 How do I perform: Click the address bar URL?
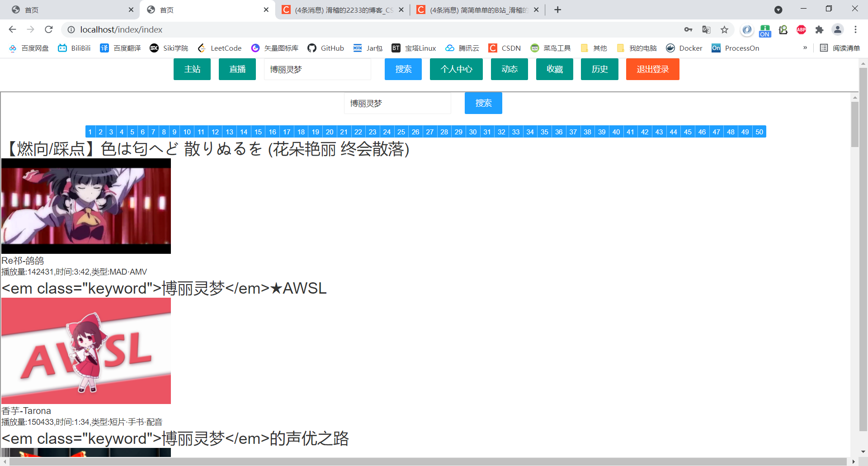click(x=121, y=29)
